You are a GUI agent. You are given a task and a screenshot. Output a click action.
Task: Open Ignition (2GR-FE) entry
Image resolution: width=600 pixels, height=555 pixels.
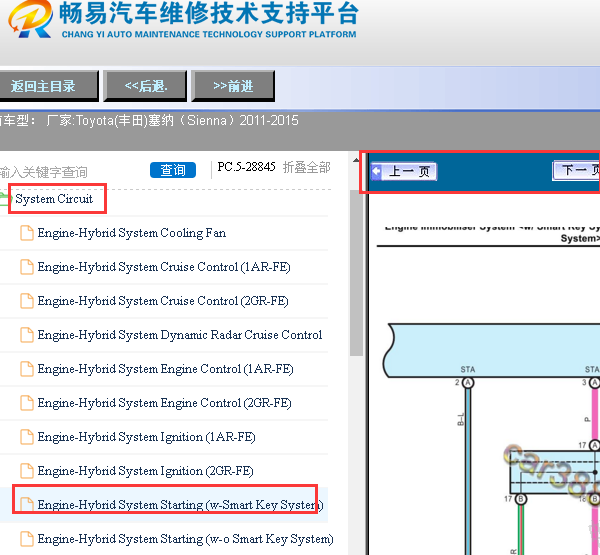(145, 471)
